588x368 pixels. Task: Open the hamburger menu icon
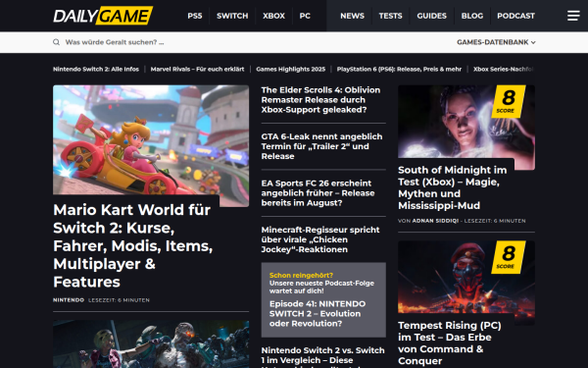[573, 16]
